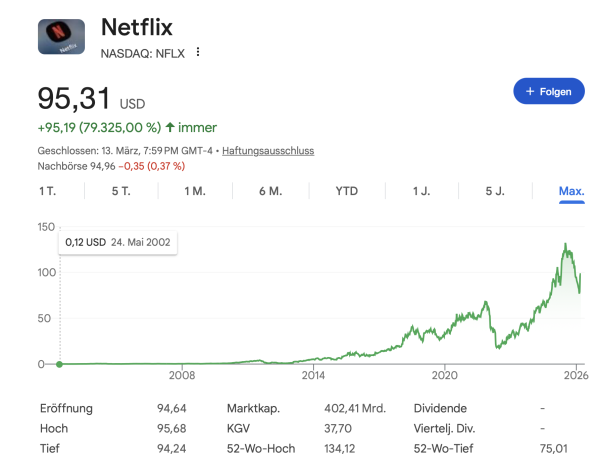Click the chart peak near 2026

(x=566, y=244)
